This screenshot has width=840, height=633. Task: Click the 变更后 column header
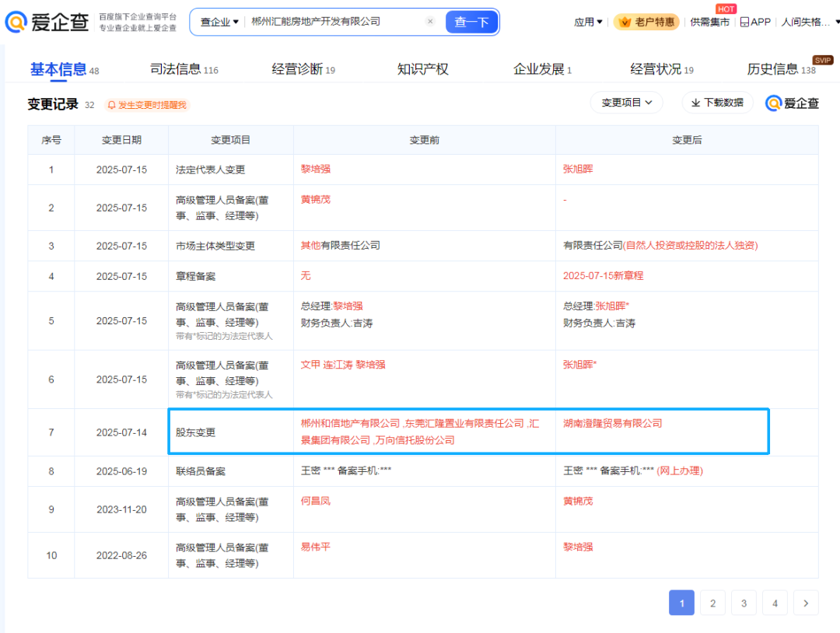tap(687, 140)
